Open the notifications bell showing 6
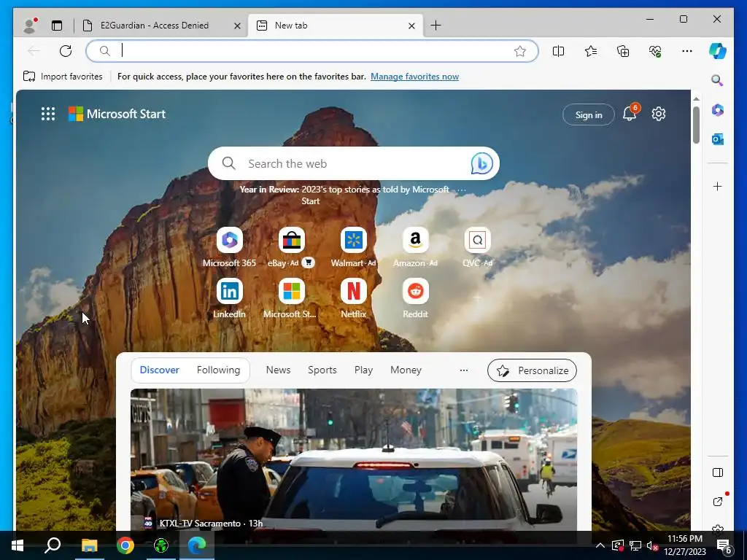This screenshot has width=747, height=560. [630, 114]
